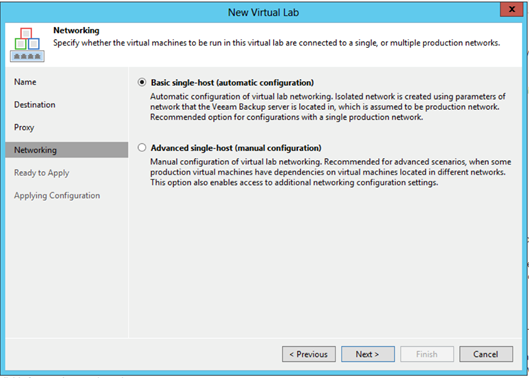Image resolution: width=529 pixels, height=378 pixels.
Task: Select Advanced single-host manual configuration radio
Action: [x=142, y=147]
